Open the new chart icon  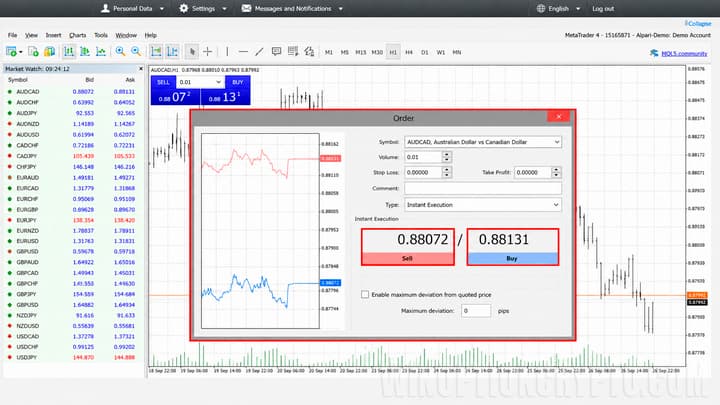(x=33, y=52)
